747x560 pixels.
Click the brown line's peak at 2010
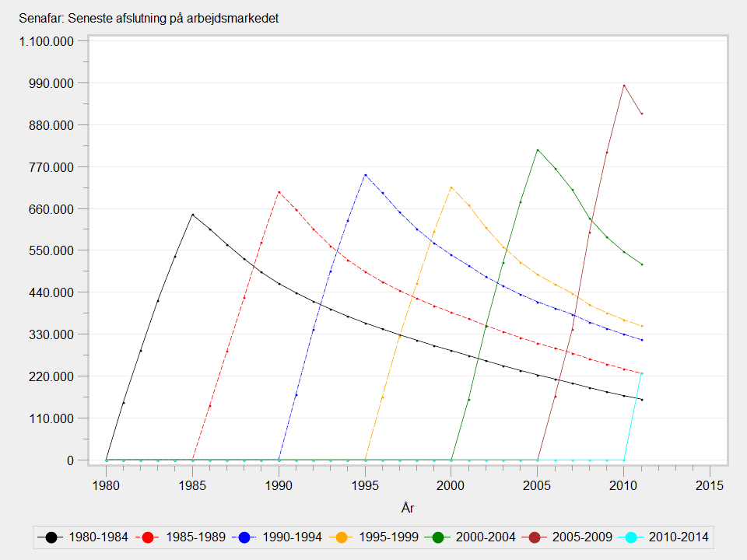pyautogui.click(x=624, y=85)
